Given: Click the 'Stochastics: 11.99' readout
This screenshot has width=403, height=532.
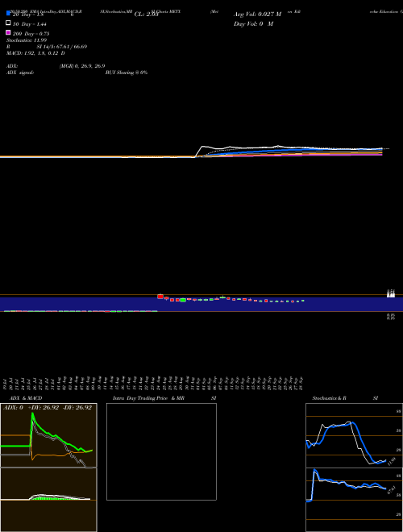Looking at the screenshot, I should coord(27,40).
